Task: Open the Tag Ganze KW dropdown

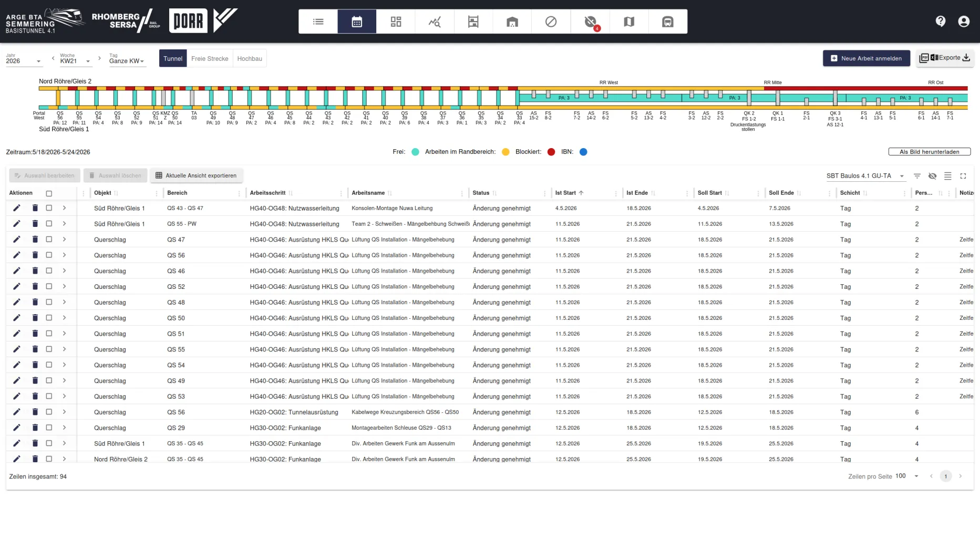Action: (127, 60)
